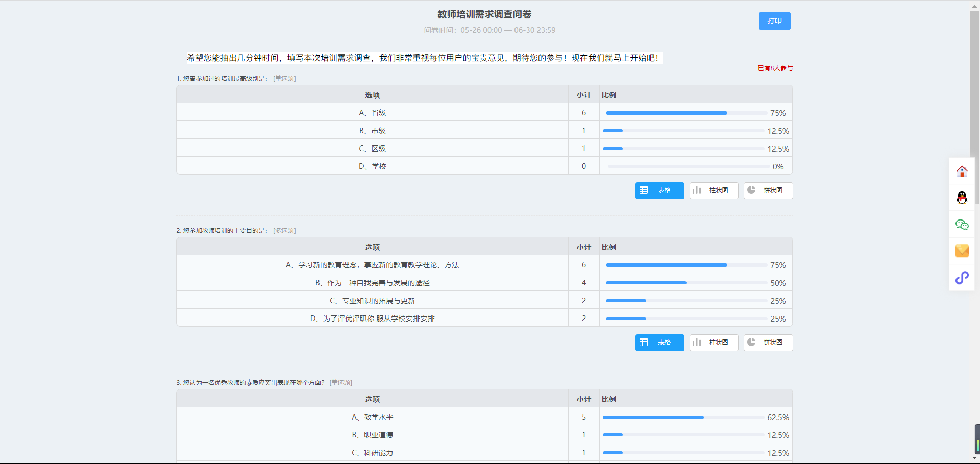Switch question 1 to pie chart view

768,190
